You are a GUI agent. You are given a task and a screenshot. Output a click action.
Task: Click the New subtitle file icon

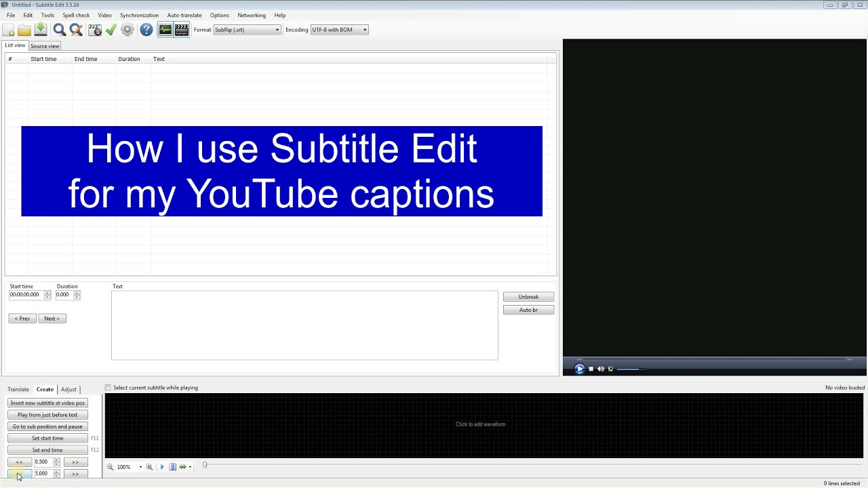8,30
